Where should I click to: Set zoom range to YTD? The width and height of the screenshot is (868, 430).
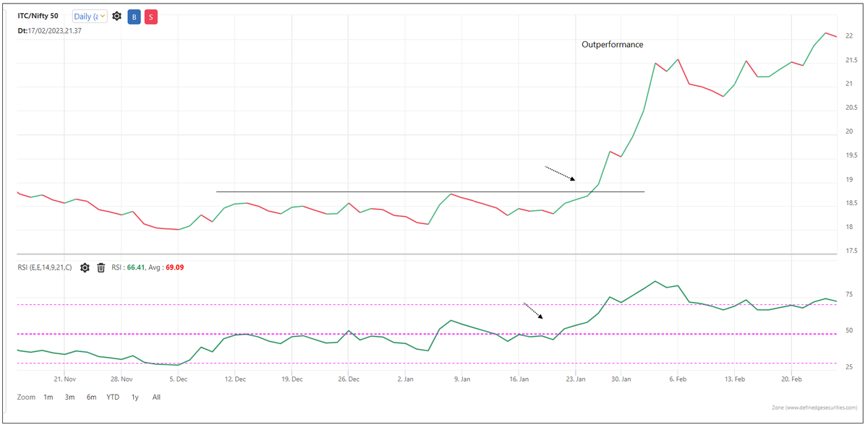(113, 397)
